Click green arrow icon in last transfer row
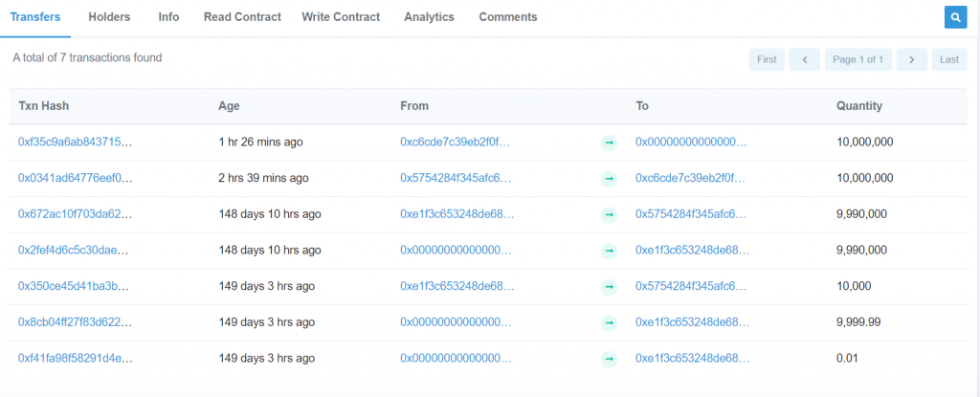 pyautogui.click(x=609, y=360)
